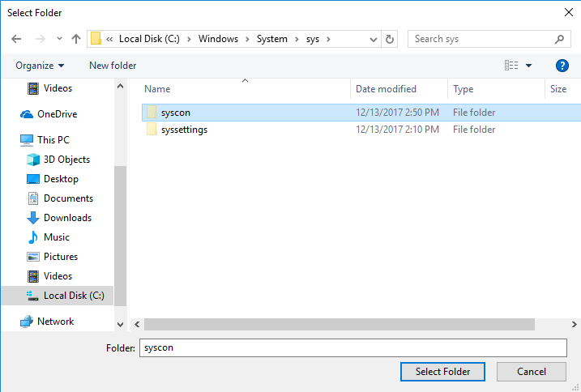This screenshot has height=392, width=581.
Task: Click Windows in the breadcrumb path
Action: 218,39
